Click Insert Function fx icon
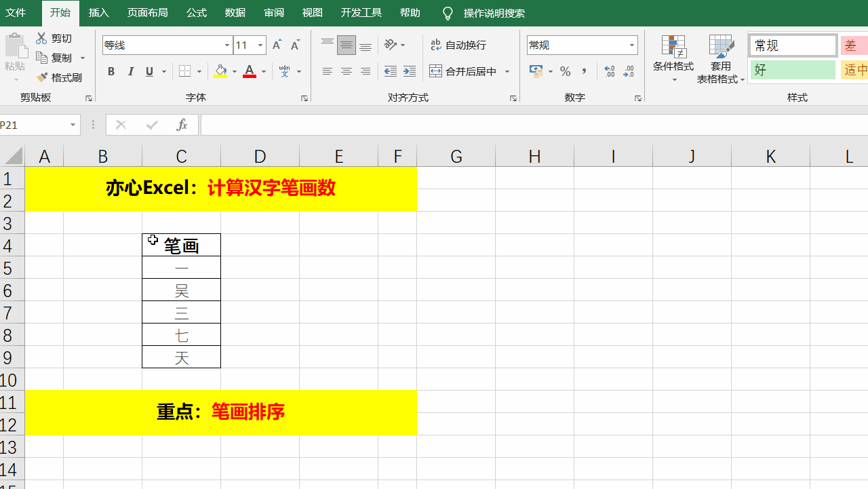 tap(182, 125)
